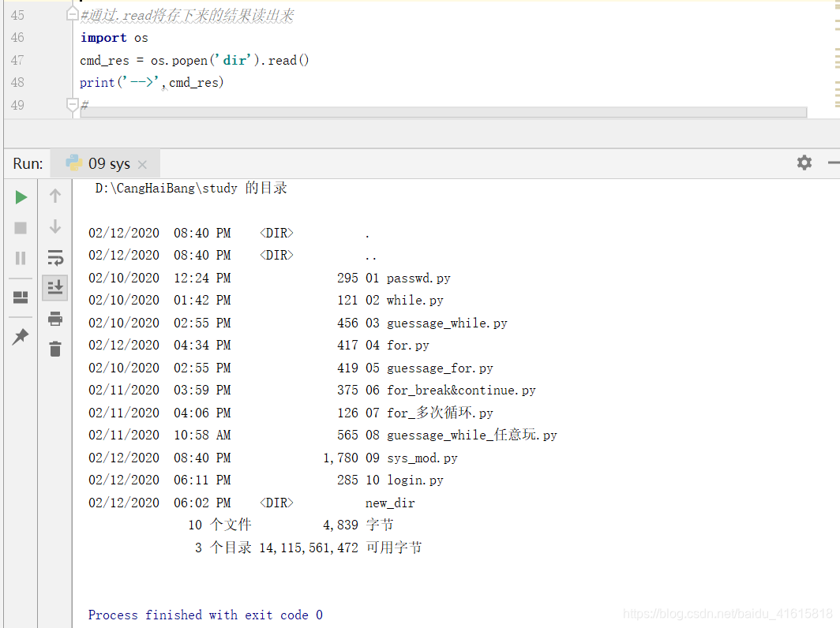Click '04 for.py' output entry

397,346
